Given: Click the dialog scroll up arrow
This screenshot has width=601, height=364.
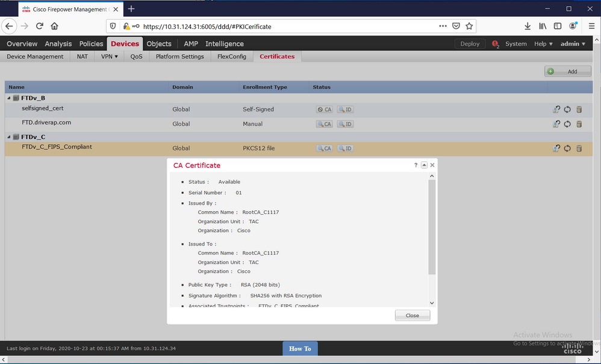Looking at the screenshot, I should 432,176.
